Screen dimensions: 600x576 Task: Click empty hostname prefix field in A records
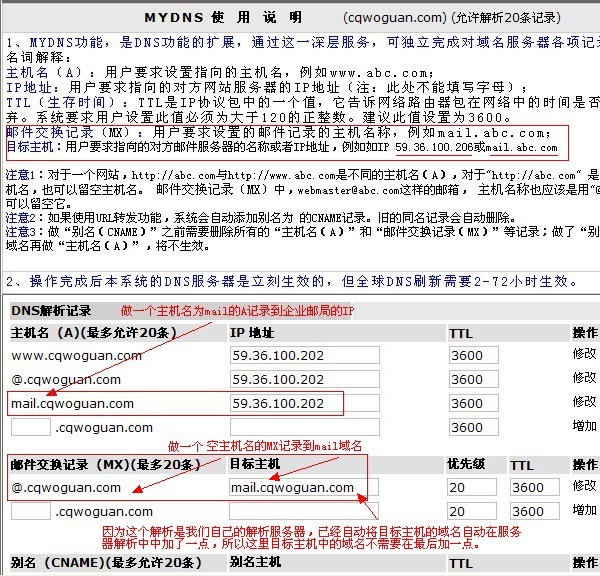(31, 427)
